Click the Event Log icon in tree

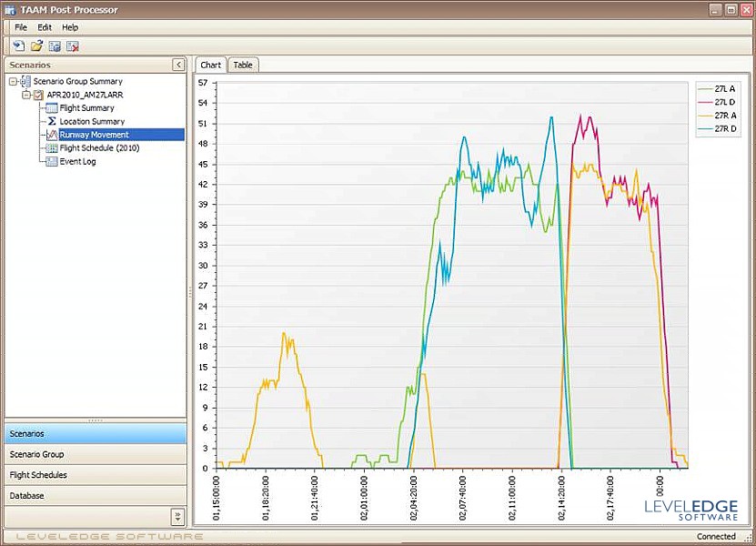pos(52,162)
